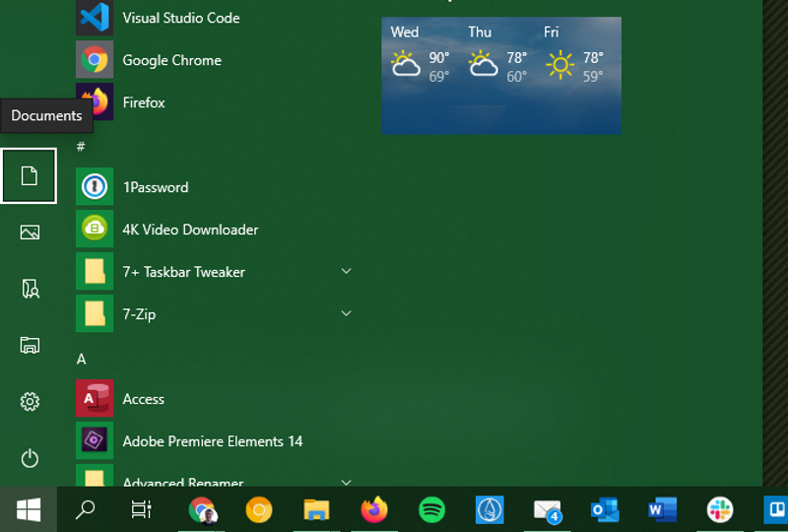Open Firefox from the Start menu list

tap(214, 102)
